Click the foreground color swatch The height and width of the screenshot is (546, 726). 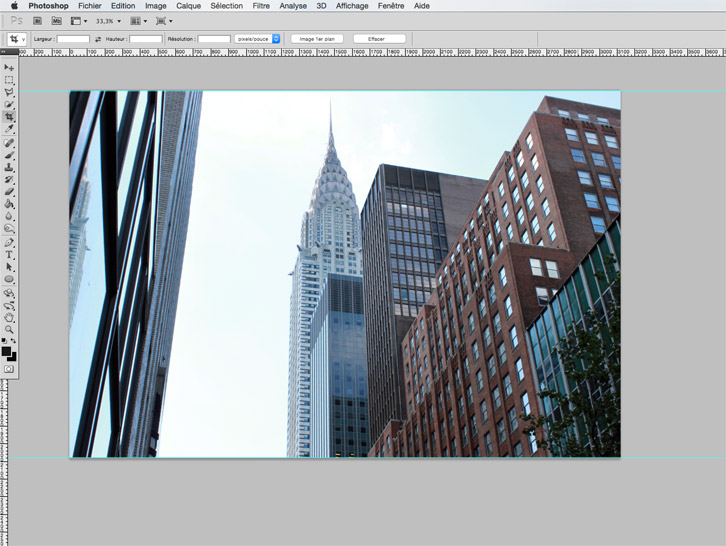tap(6, 352)
